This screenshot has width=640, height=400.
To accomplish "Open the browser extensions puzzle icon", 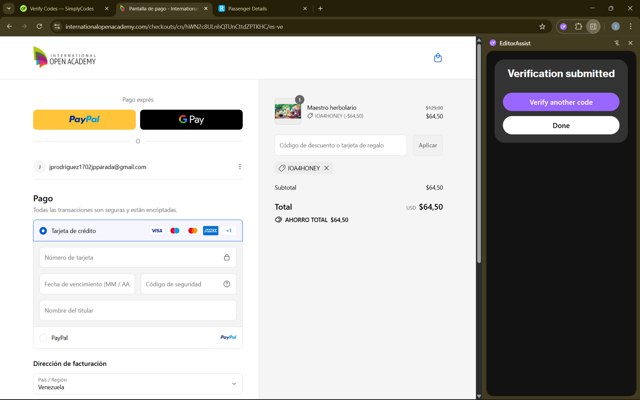I will pos(578,27).
